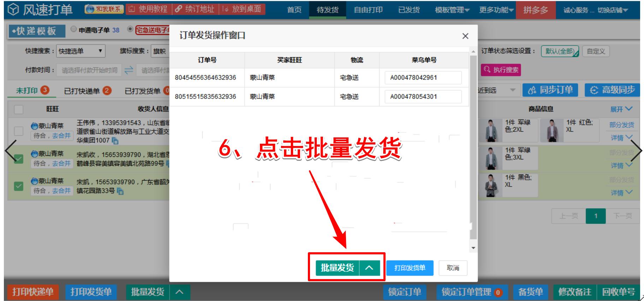The height and width of the screenshot is (301, 644).
Task: Click 军绿色 2XL product thumbnail
Action: [491, 130]
